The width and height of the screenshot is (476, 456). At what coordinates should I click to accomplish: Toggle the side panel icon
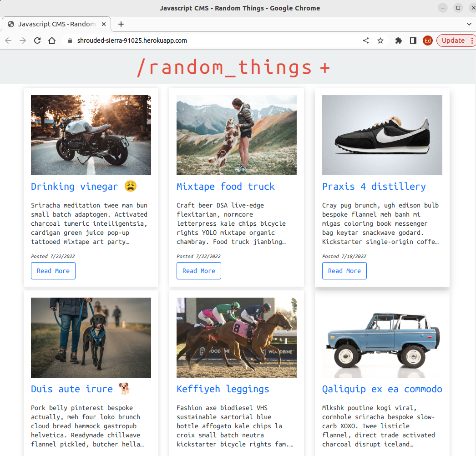point(413,41)
